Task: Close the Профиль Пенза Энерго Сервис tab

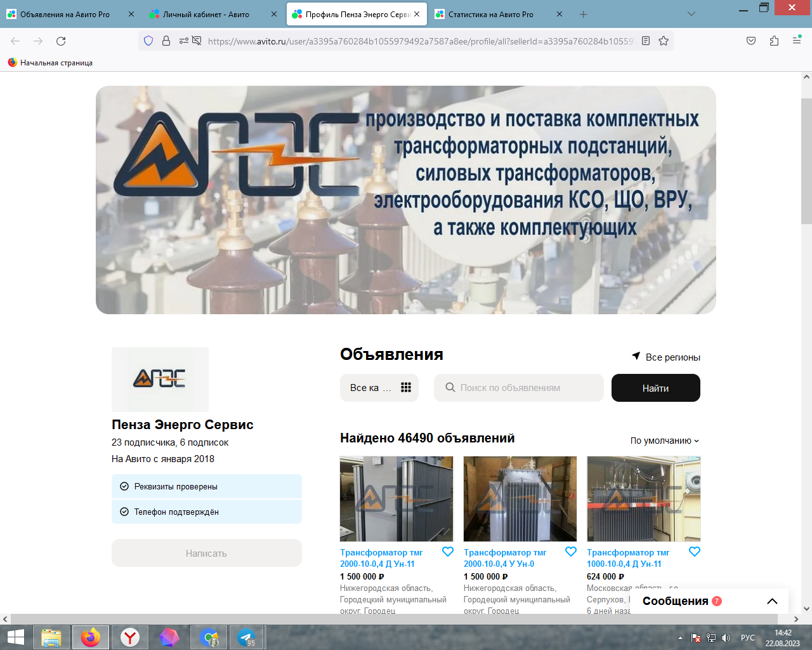Action: (x=417, y=14)
